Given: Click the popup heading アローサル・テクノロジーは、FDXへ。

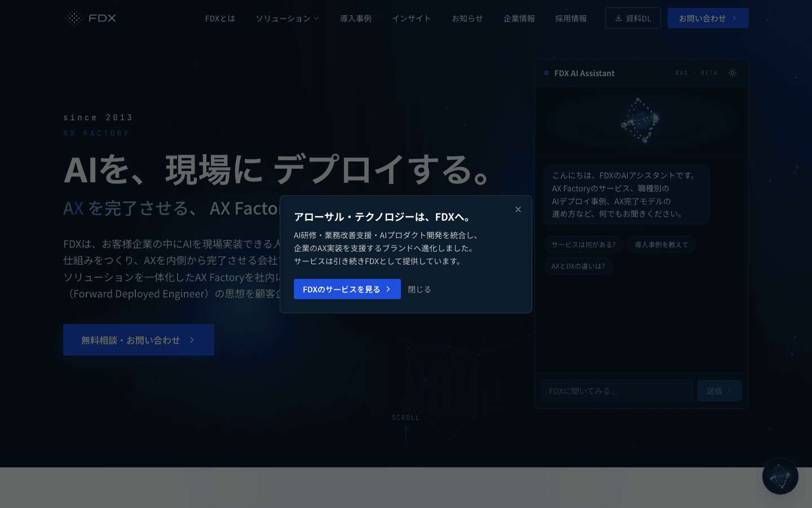Looking at the screenshot, I should coord(383,217).
